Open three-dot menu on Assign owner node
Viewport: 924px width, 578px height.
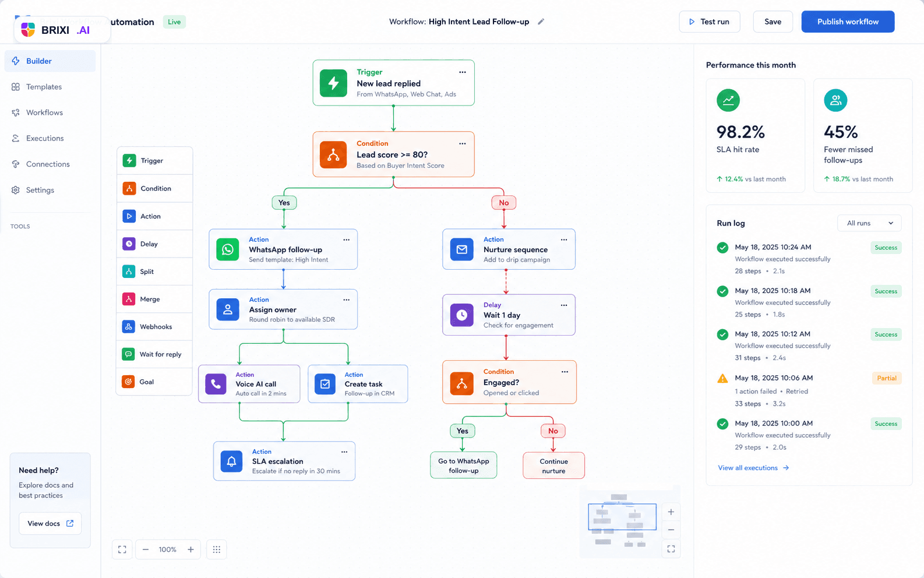[347, 299]
